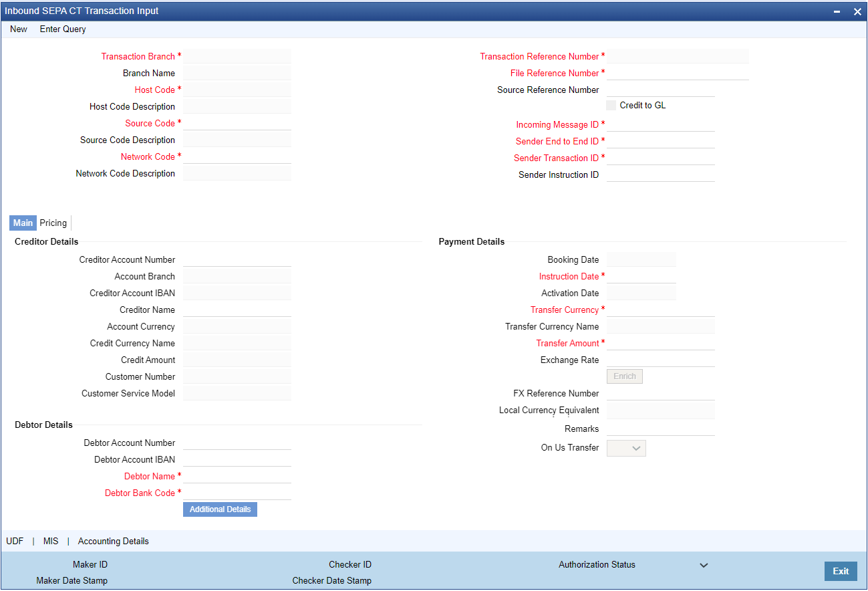The height and width of the screenshot is (591, 868).
Task: Open the MIS section
Action: tap(51, 541)
